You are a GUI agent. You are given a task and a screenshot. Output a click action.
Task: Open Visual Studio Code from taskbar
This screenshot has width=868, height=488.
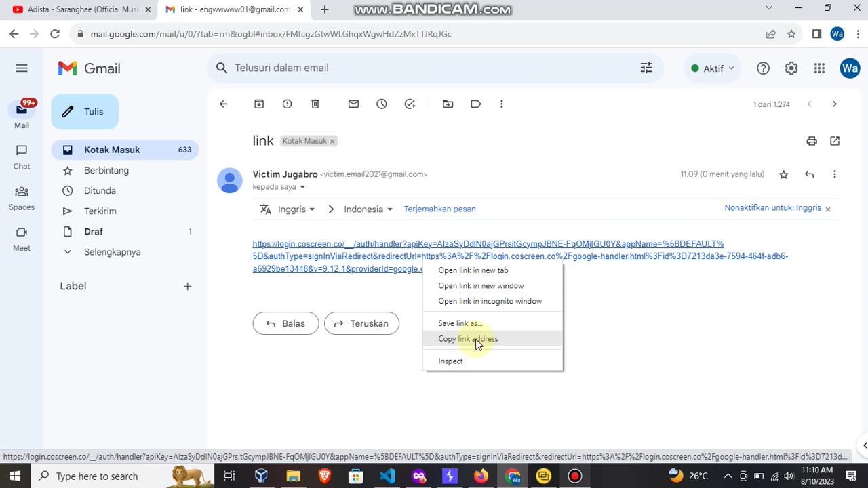[387, 476]
